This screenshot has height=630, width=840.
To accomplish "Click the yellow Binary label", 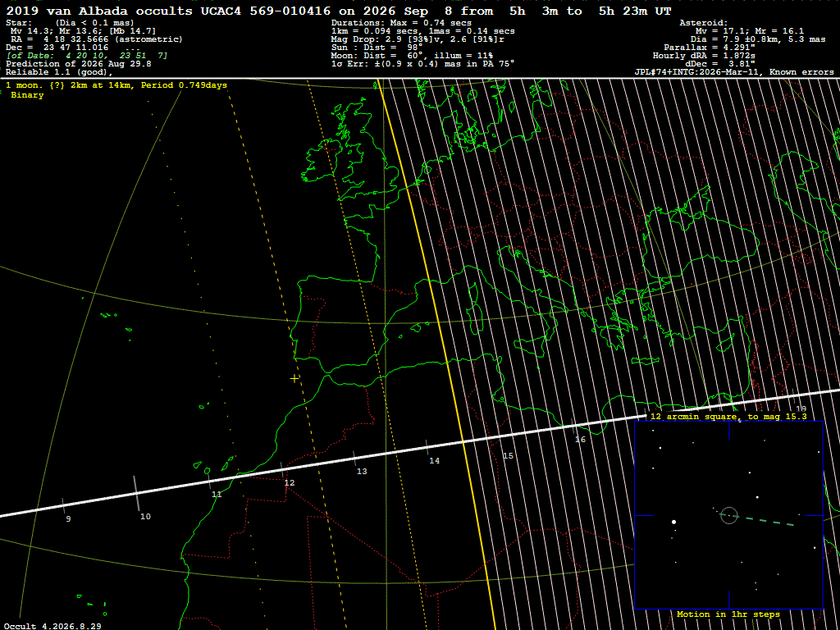I will [27, 95].
